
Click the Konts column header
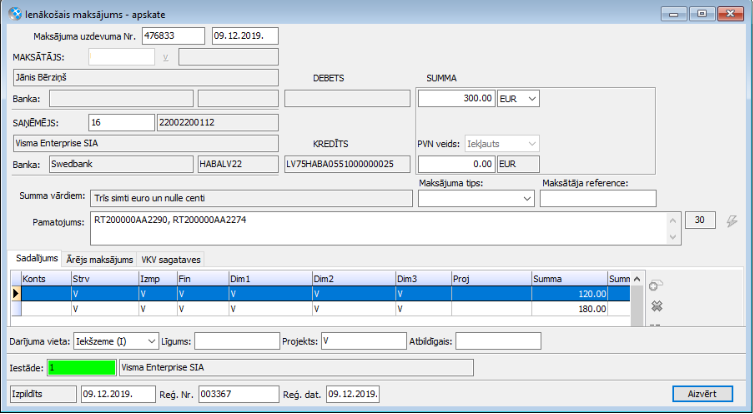(x=46, y=279)
